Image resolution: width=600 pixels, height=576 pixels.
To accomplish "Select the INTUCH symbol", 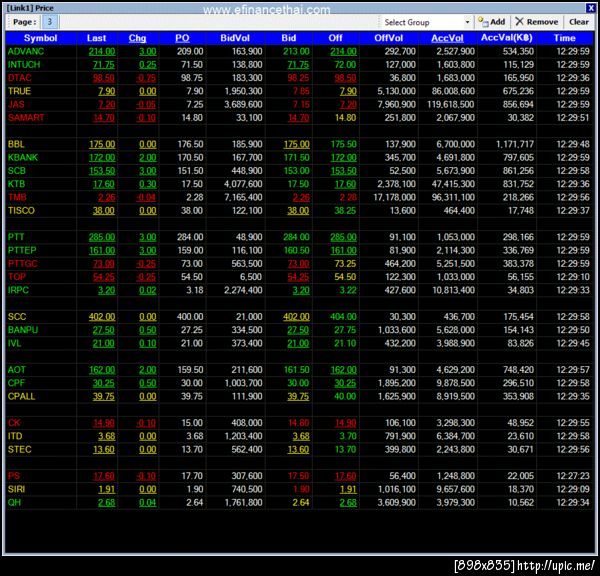I will 24,65.
